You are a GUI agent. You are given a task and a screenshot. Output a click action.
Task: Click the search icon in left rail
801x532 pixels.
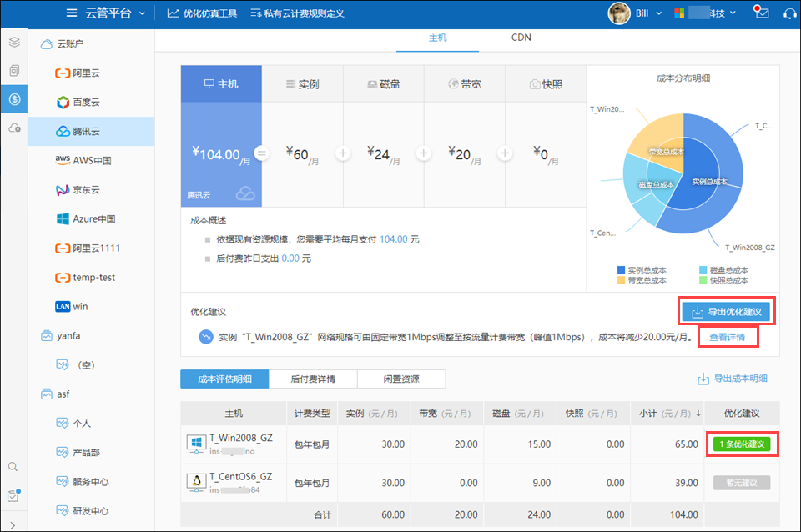tap(13, 467)
